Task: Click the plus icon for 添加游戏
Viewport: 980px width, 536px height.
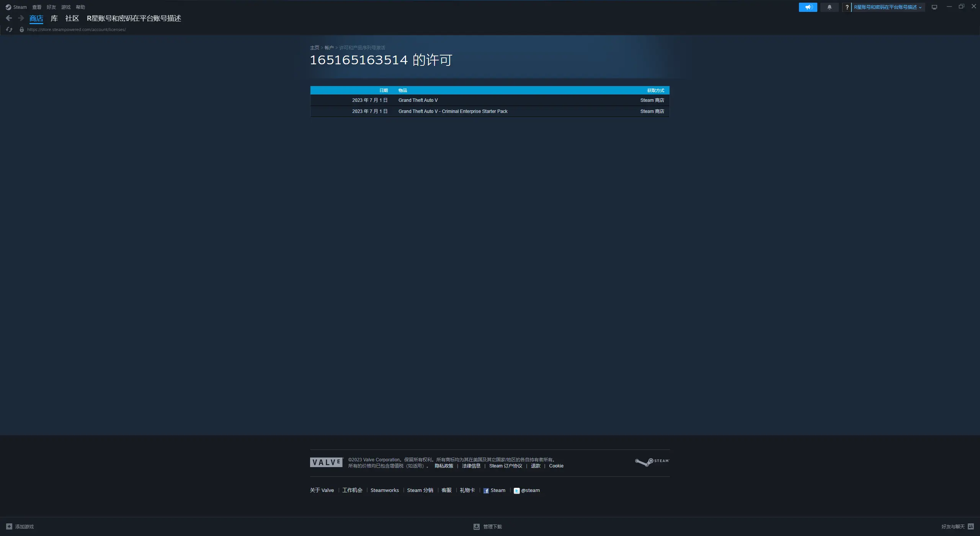Action: pos(9,526)
